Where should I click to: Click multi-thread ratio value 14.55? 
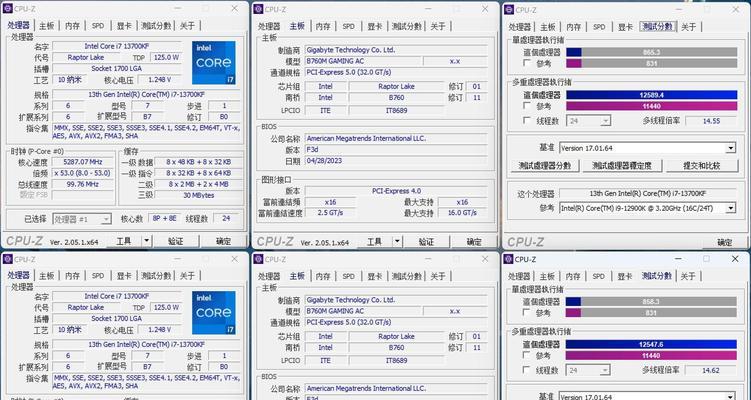pyautogui.click(x=711, y=121)
